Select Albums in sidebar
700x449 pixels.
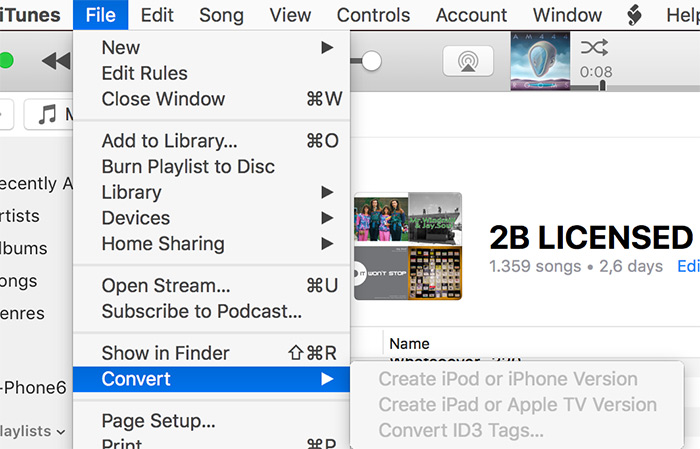[23, 248]
